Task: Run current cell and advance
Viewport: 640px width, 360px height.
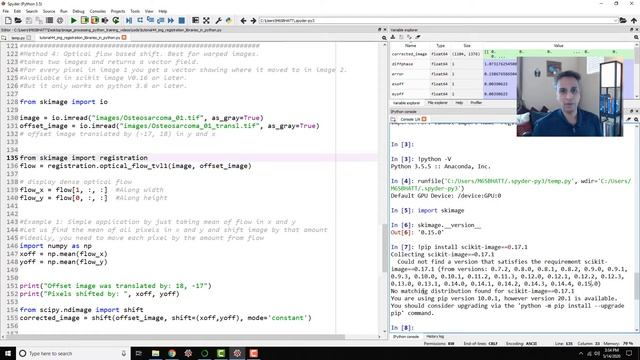Action: (95, 20)
